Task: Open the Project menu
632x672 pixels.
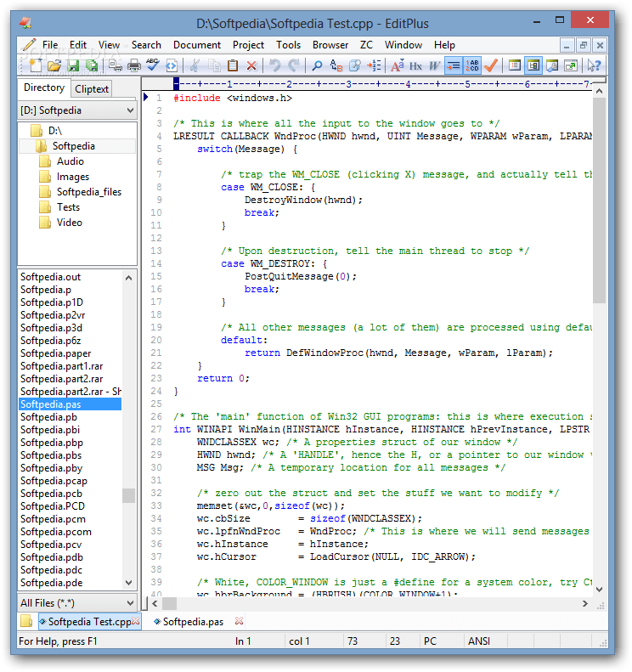Action: coord(249,45)
